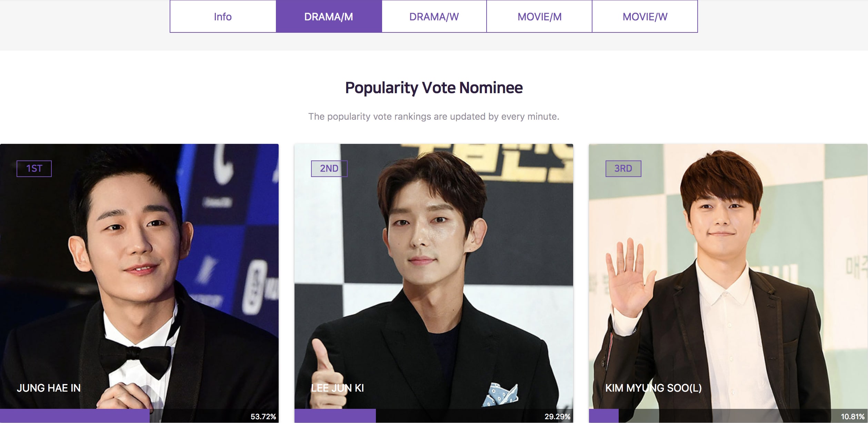This screenshot has width=868, height=423.
Task: Select the Jung Hae In nominee photo
Action: (x=139, y=276)
